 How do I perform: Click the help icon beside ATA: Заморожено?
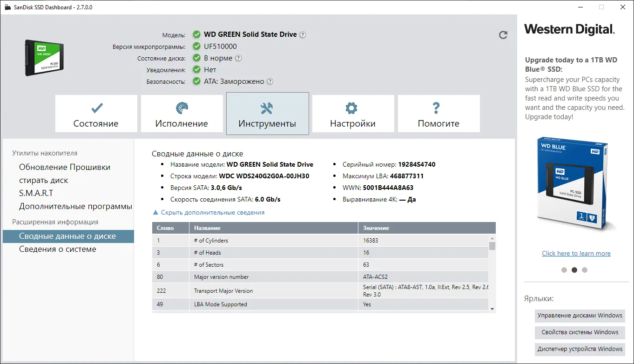point(270,81)
